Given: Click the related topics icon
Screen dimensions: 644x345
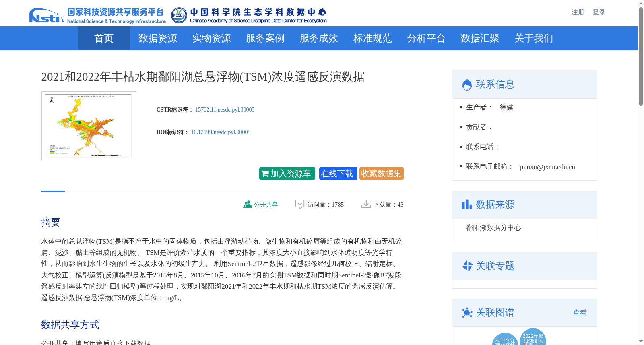Looking at the screenshot, I should 467,266.
